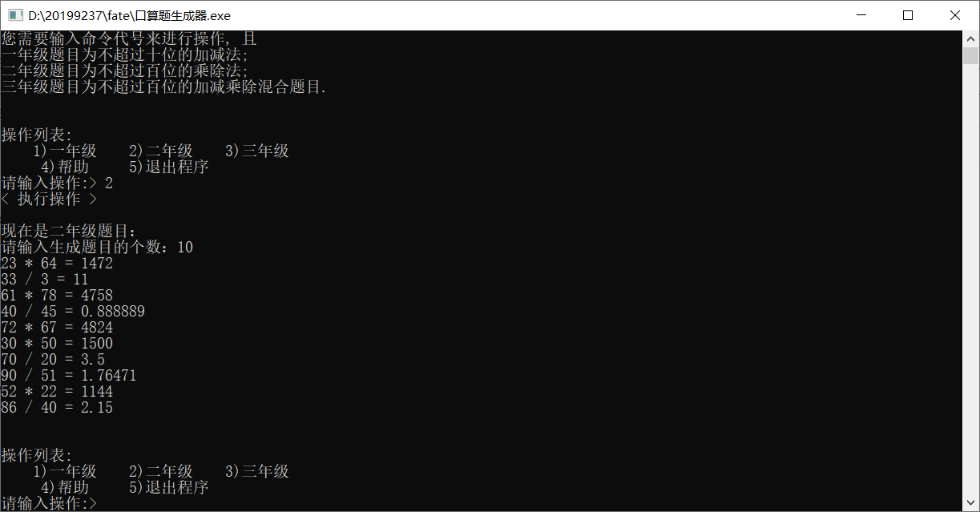
Task: Click the bottom 2)二年级 option text
Action: [x=160, y=471]
